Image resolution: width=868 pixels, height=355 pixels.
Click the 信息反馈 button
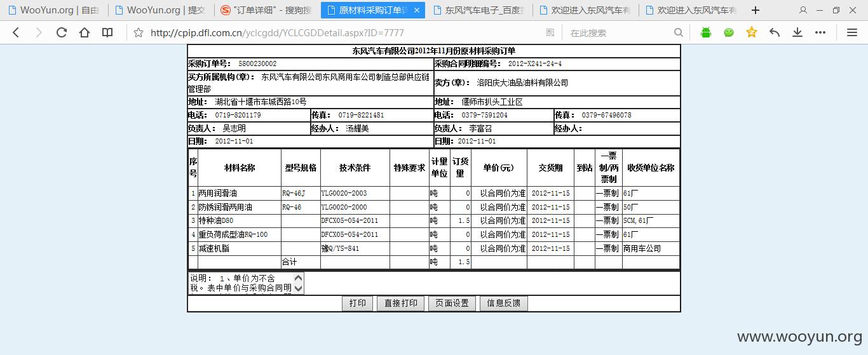[503, 304]
